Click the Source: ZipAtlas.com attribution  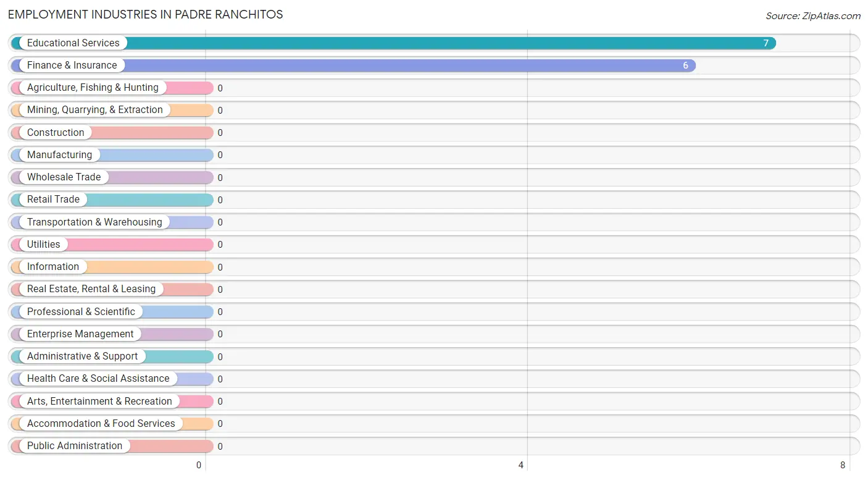point(813,16)
